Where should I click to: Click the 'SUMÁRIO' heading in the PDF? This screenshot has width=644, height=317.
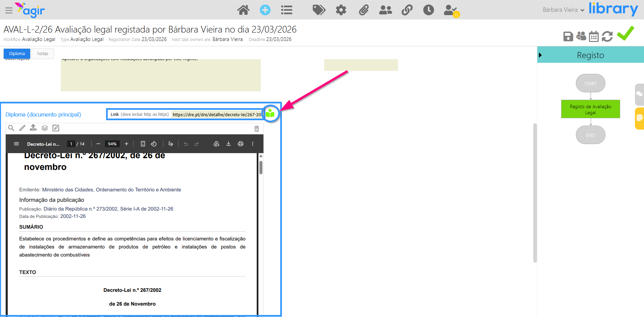[31, 227]
